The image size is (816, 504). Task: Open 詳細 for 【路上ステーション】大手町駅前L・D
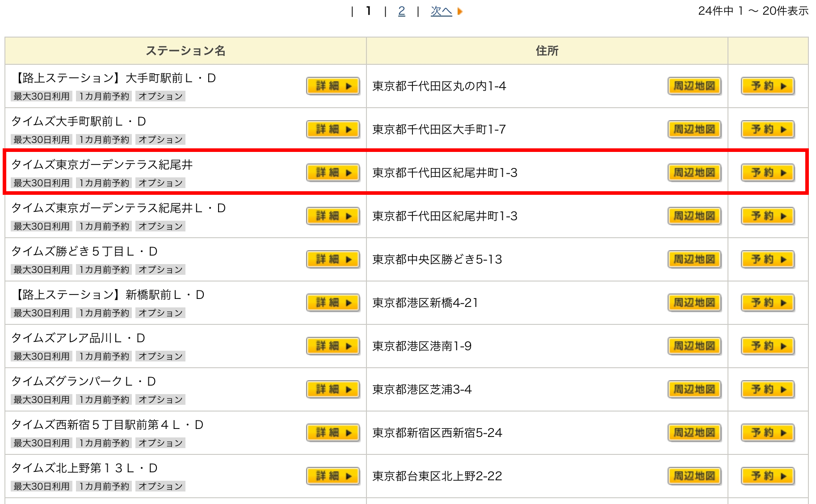[333, 86]
